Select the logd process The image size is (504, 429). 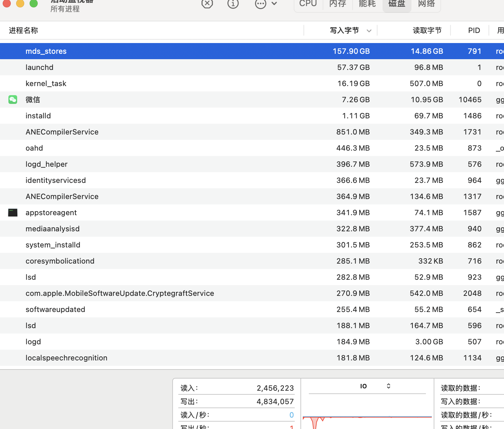[x=252, y=342]
